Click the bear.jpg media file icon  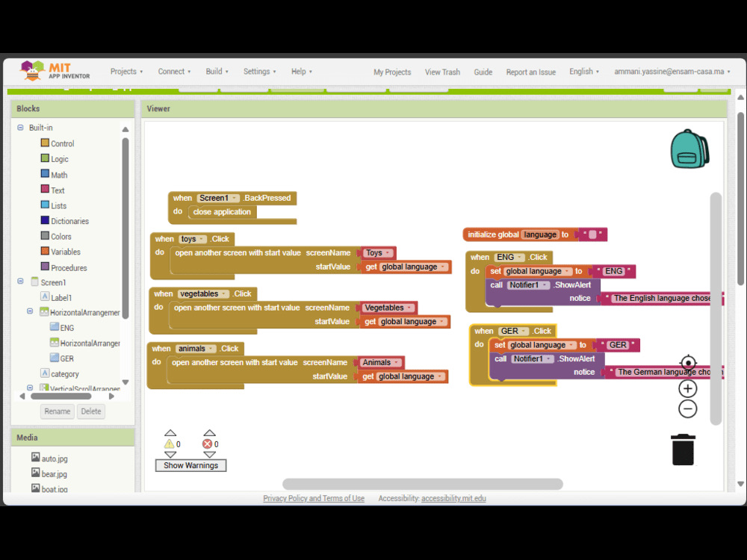[x=35, y=473]
